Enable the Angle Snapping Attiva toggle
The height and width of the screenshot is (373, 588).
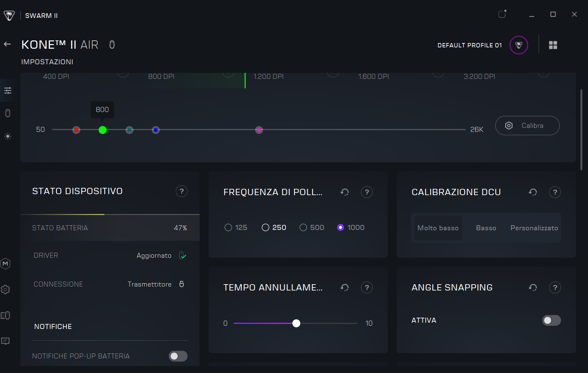[552, 320]
